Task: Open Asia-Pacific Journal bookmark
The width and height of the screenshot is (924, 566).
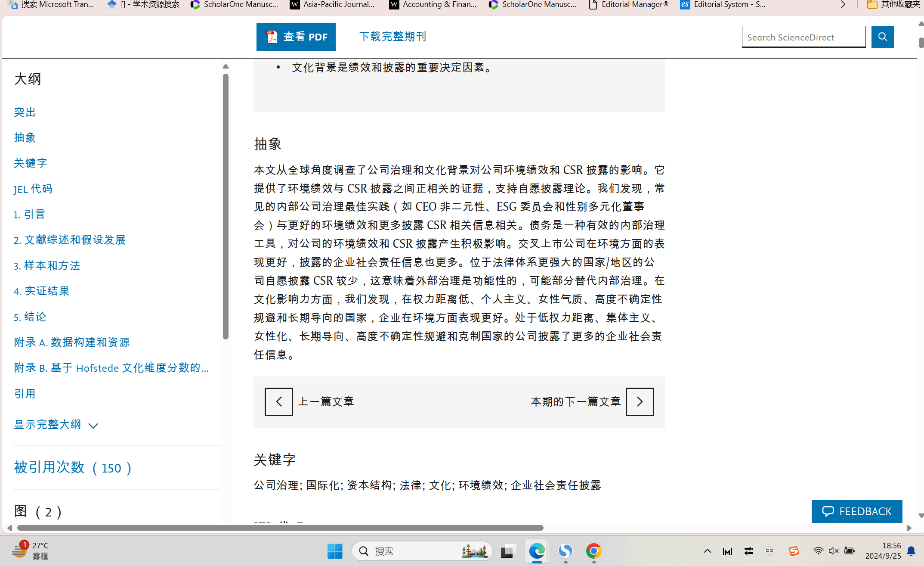Action: tap(332, 5)
